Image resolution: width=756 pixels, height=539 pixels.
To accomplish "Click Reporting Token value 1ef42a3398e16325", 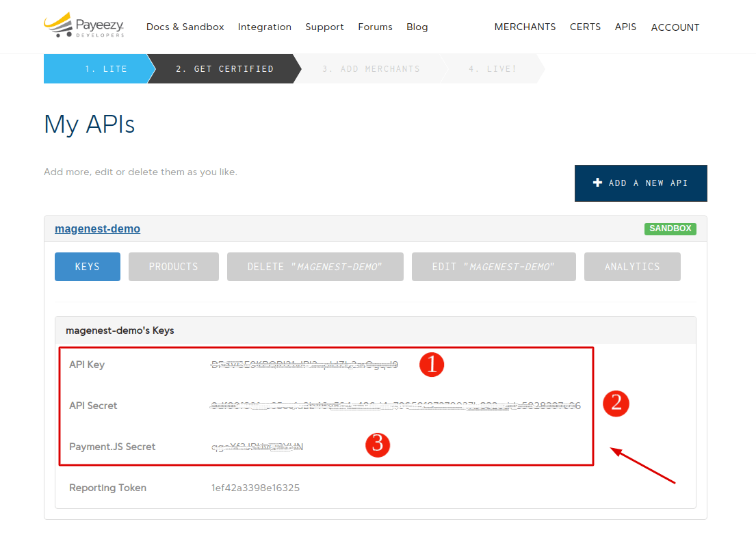I will (256, 488).
